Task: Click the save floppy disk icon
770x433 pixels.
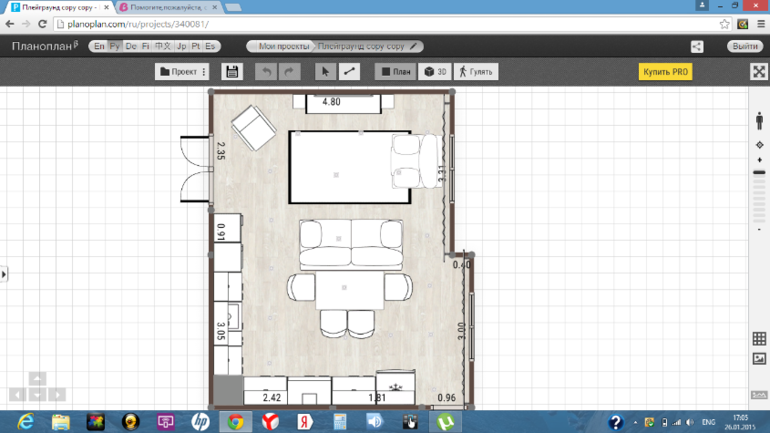Action: point(232,72)
